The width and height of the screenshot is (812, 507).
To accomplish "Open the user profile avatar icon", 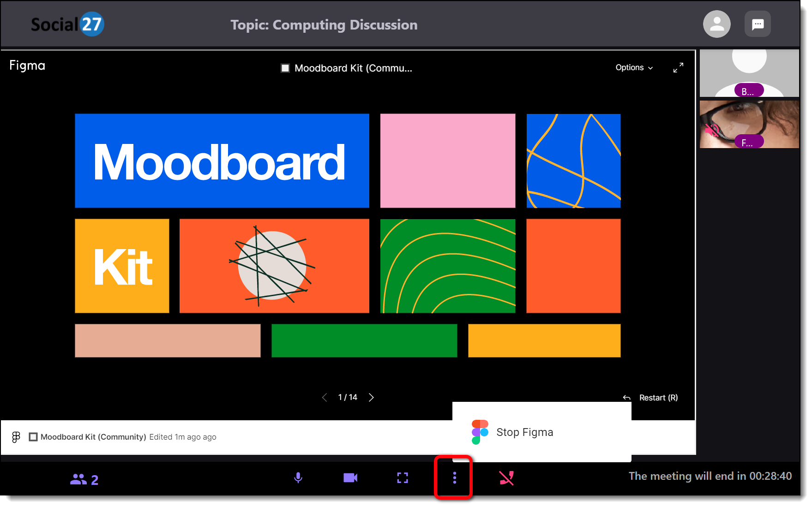I will coord(716,24).
